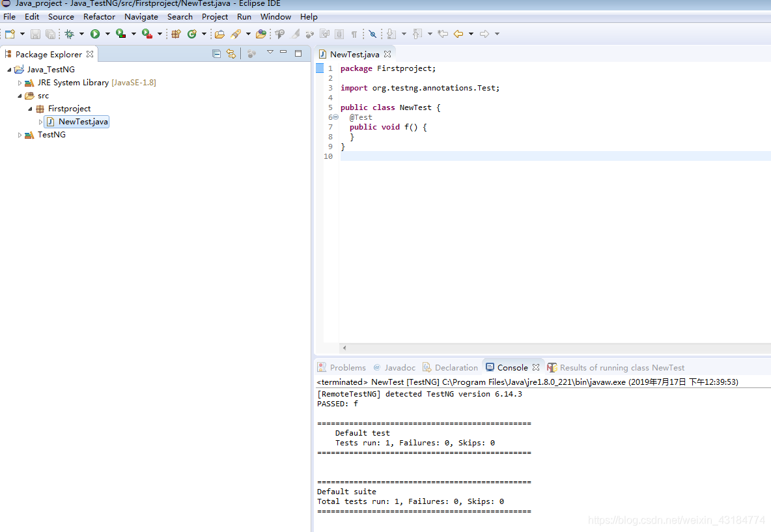Collapse the Java_TestNG project node

pyautogui.click(x=9, y=70)
